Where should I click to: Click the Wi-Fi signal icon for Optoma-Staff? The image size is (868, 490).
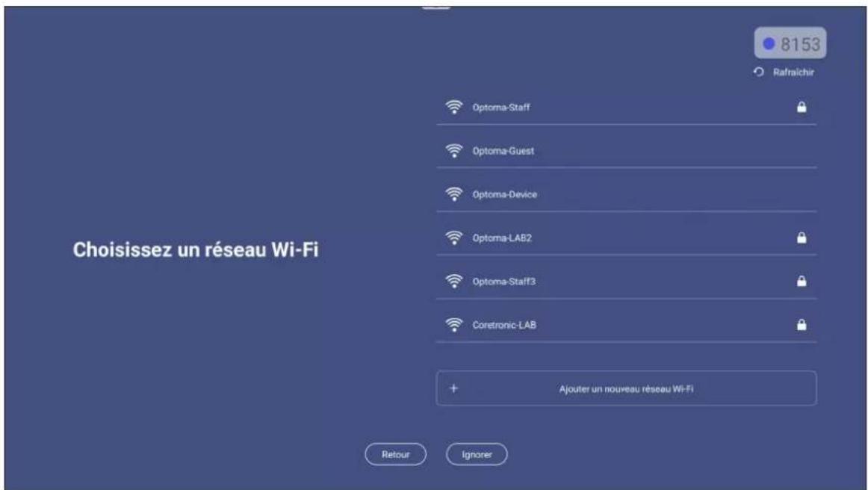click(454, 107)
